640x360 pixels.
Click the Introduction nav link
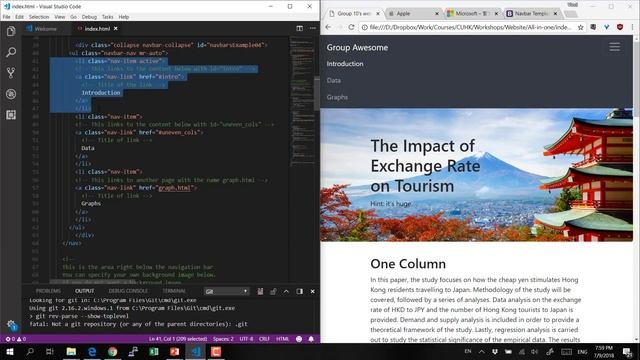345,64
